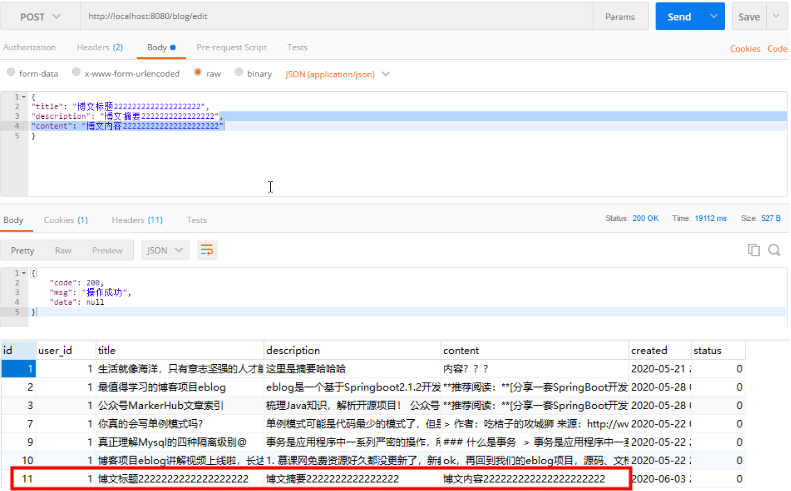Toggle the line wrap icon
The height and width of the screenshot is (491, 791).
point(207,250)
